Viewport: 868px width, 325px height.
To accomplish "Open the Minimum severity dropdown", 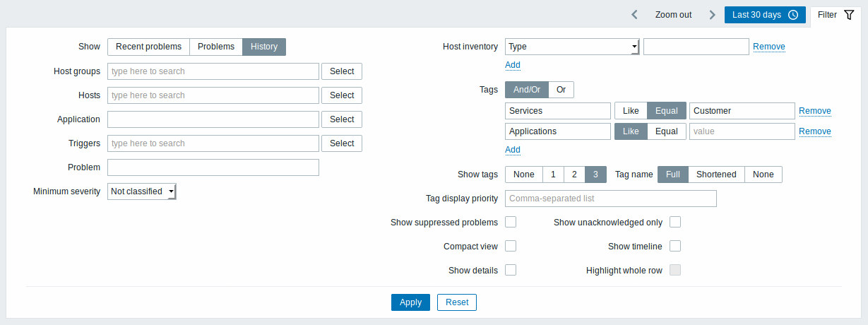I will tap(142, 191).
